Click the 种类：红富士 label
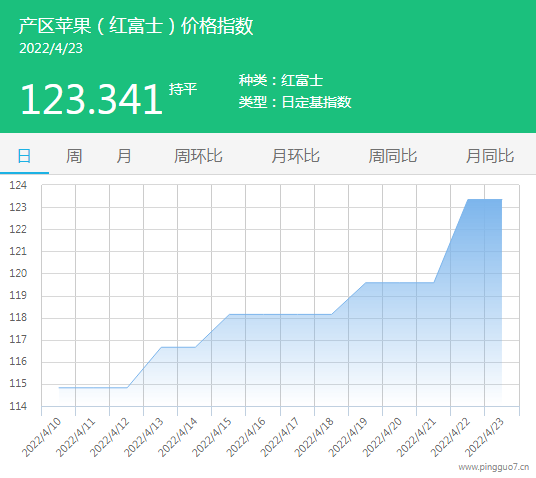536x478 pixels. tap(281, 80)
